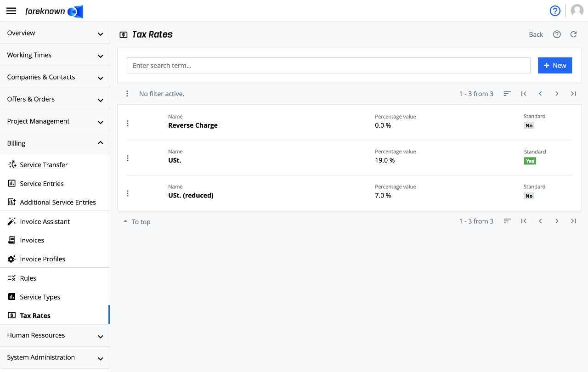The height and width of the screenshot is (372, 588).
Task: Open Invoices in sidebar
Action: pos(55,240)
